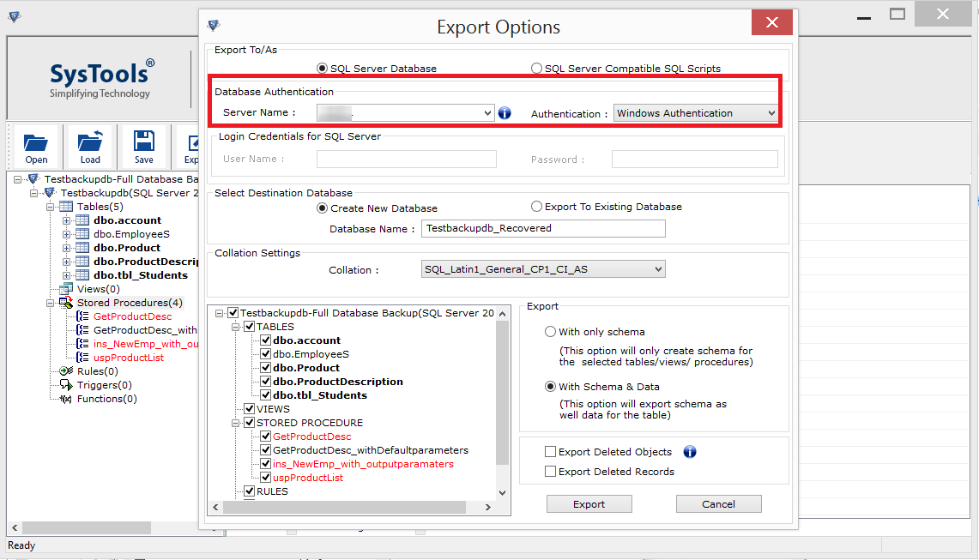This screenshot has width=979, height=560.
Task: Click the uspProductList procedure icon in main tree
Action: coord(82,358)
